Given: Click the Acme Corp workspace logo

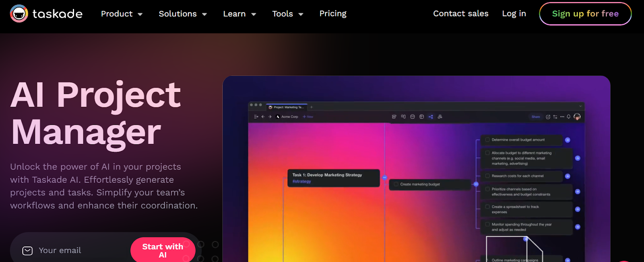Looking at the screenshot, I should [x=278, y=117].
